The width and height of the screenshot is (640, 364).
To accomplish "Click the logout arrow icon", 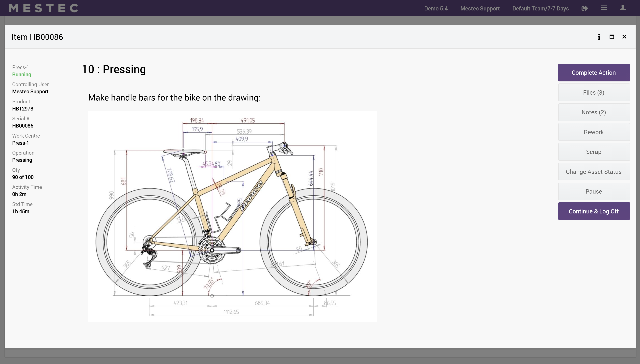I will point(585,8).
